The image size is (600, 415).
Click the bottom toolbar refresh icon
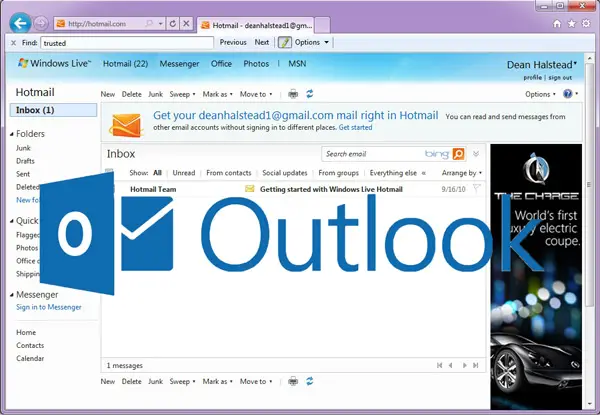click(x=310, y=381)
